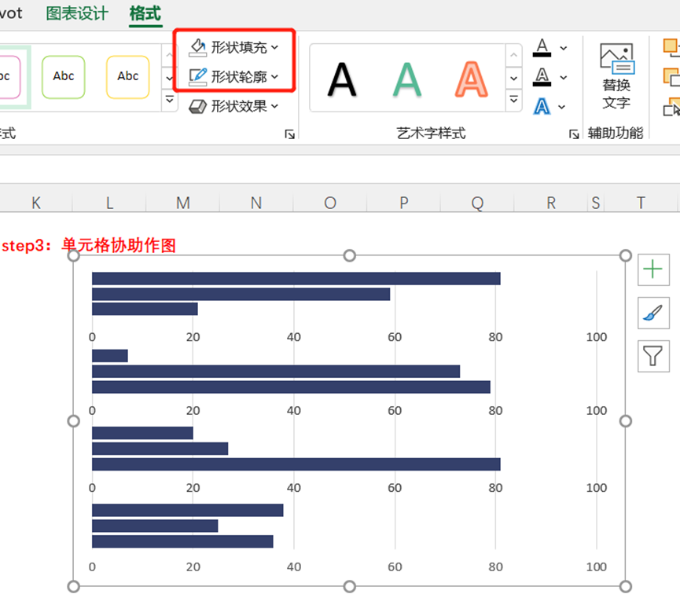Expand the WordArt styles gallery
The width and height of the screenshot is (680, 616).
[x=513, y=100]
